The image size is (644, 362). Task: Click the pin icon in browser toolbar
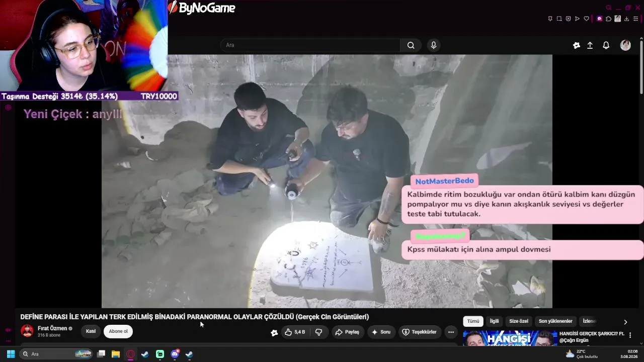550,19
